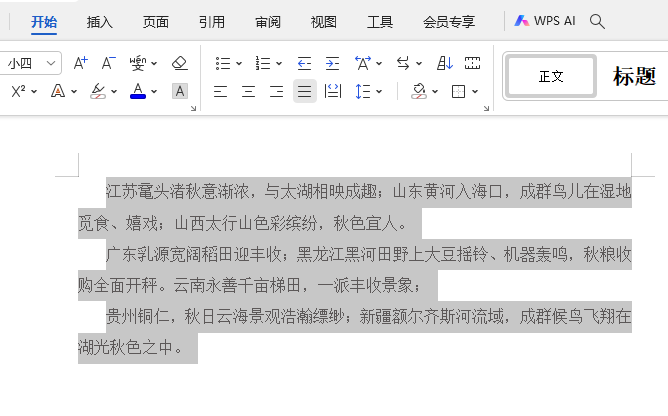Screen dimensions: 668x416
Task: Expand shading color dropdown arrow
Action: pyautogui.click(x=435, y=92)
